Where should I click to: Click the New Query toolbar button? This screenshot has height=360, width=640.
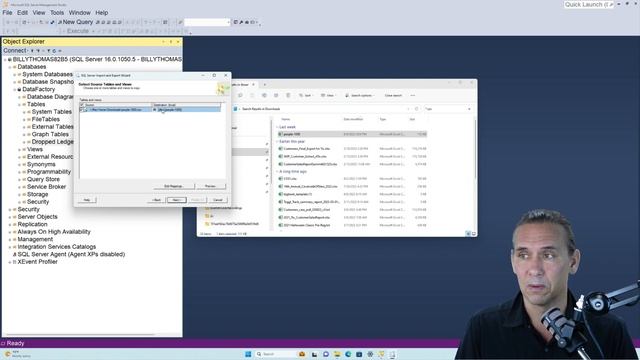pyautogui.click(x=76, y=22)
